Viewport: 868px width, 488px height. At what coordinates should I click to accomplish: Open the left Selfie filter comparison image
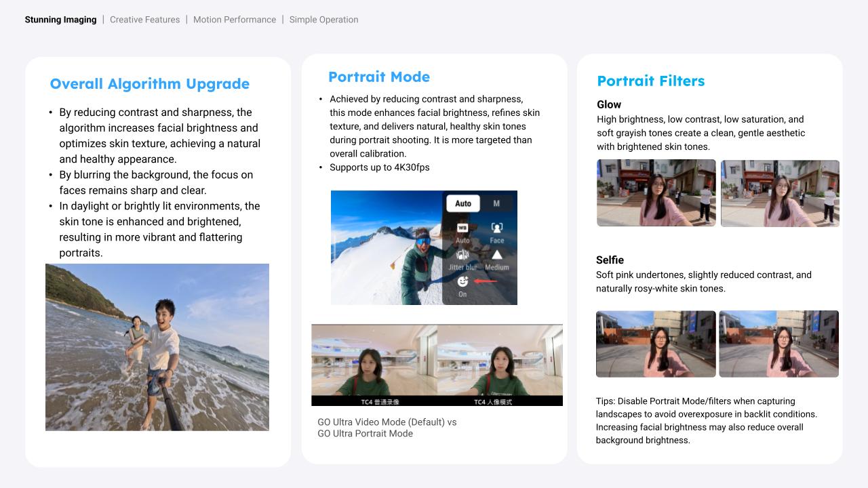[x=656, y=344]
